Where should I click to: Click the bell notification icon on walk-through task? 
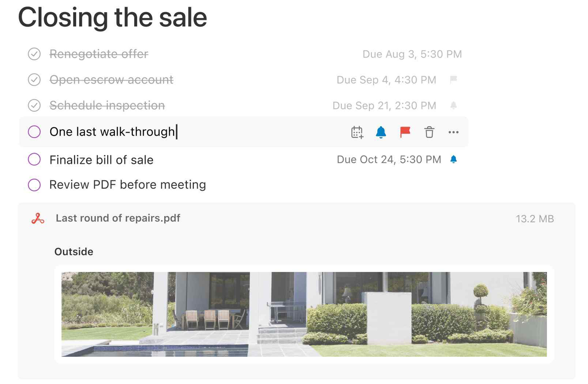[381, 132]
